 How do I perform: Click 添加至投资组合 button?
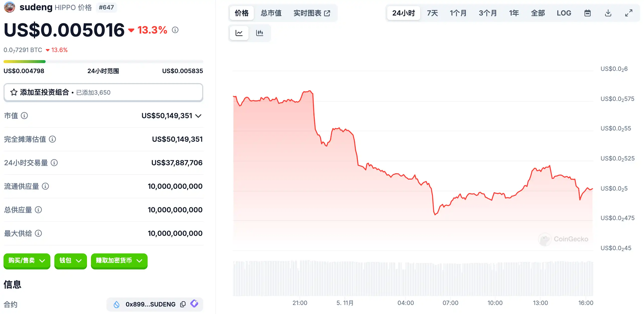tap(103, 92)
